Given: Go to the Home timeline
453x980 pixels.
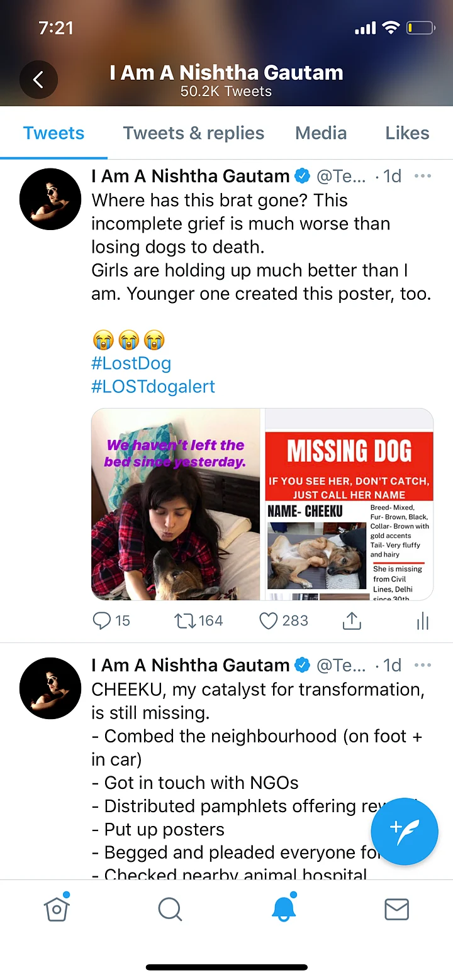Looking at the screenshot, I should click(57, 909).
